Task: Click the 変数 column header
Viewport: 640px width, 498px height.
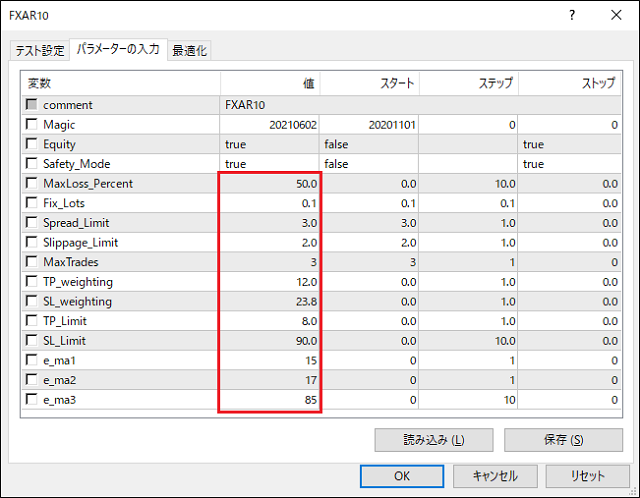Action: (121, 83)
